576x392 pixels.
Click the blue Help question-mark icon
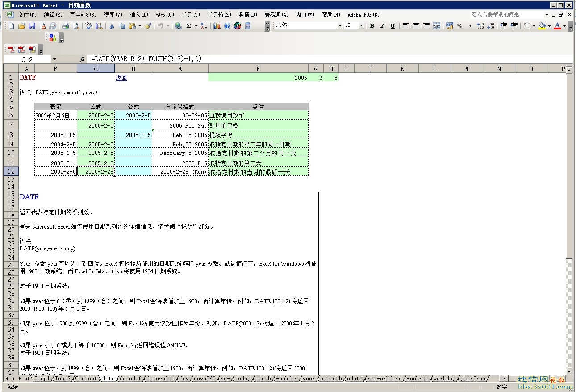coord(227,26)
